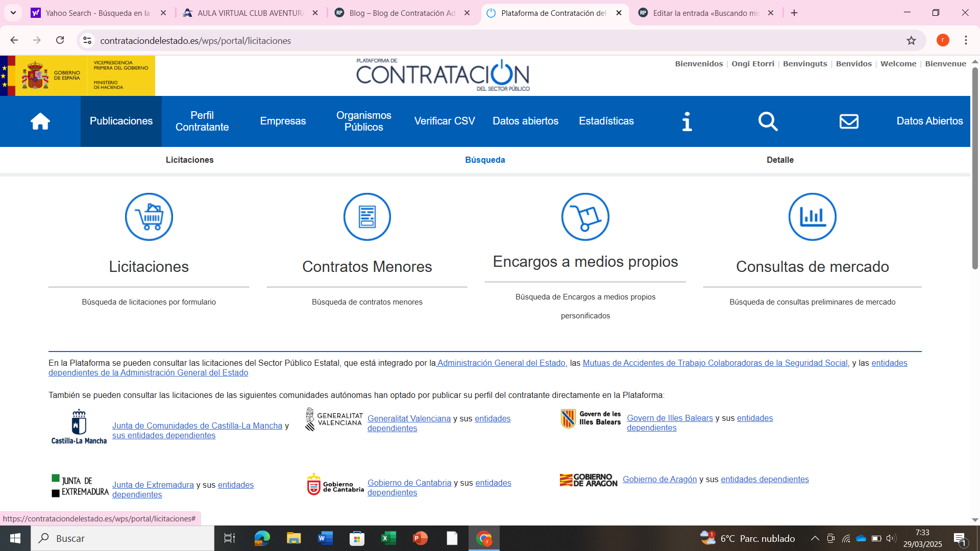This screenshot has height=551, width=980.
Task: Open the Publicaciones menu
Action: point(121,121)
